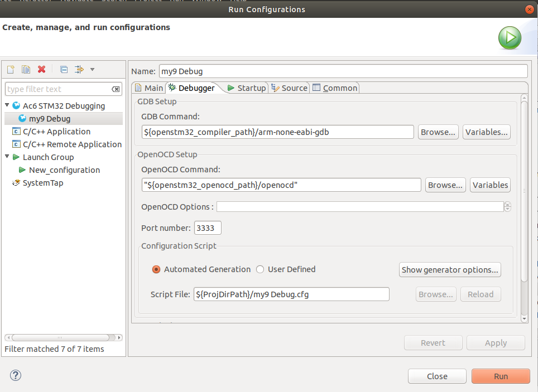This screenshot has height=392, width=538.
Task: Collapse all configurations in the tree
Action: [64, 70]
